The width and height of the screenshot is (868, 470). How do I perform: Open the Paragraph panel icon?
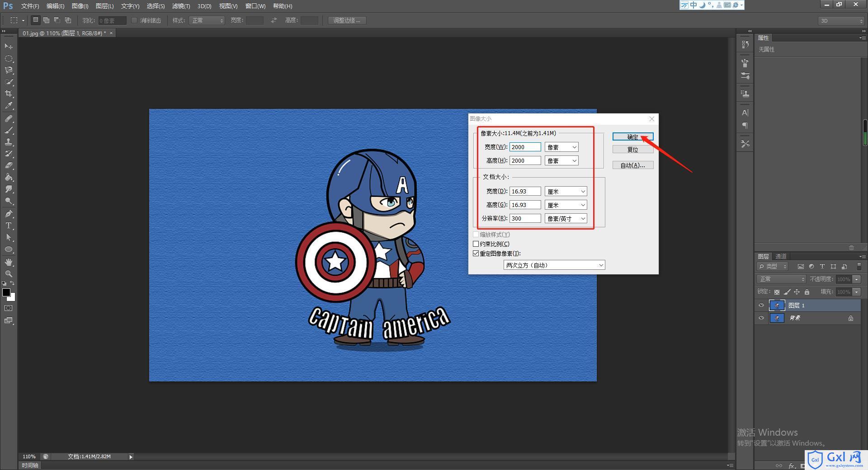point(745,125)
